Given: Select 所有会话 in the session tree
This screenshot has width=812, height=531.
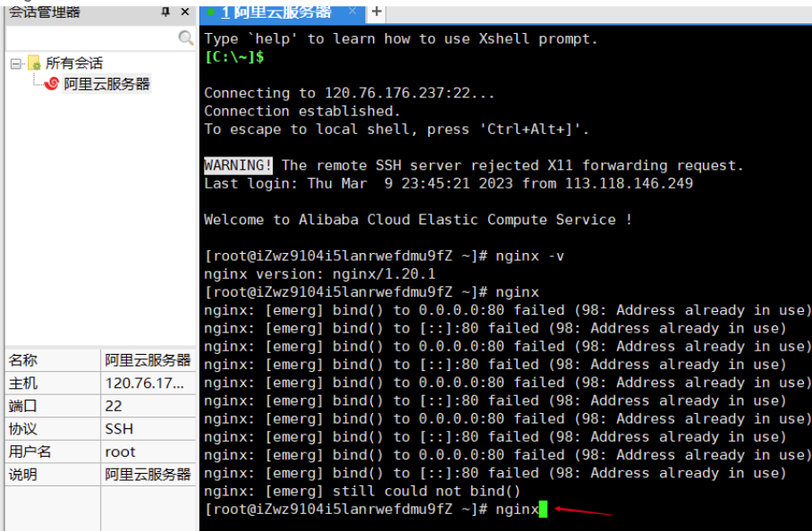Looking at the screenshot, I should tap(74, 63).
